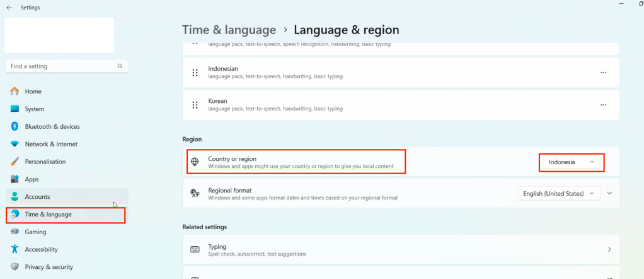Click the Personalisation brush icon
This screenshot has width=644, height=279.
[x=14, y=162]
